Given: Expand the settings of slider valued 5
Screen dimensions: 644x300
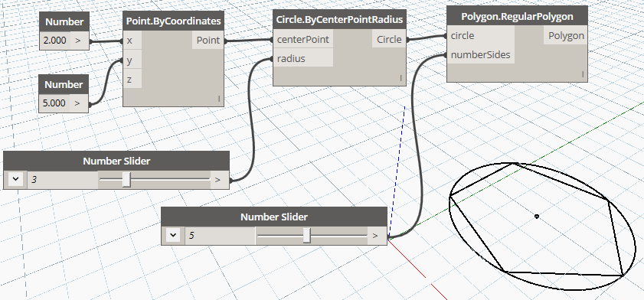Looking at the screenshot, I should pyautogui.click(x=173, y=235).
